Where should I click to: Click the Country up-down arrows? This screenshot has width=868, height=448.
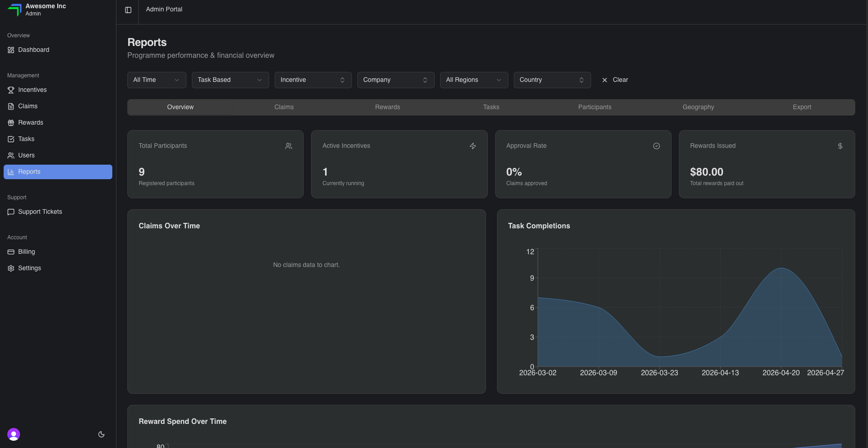582,80
